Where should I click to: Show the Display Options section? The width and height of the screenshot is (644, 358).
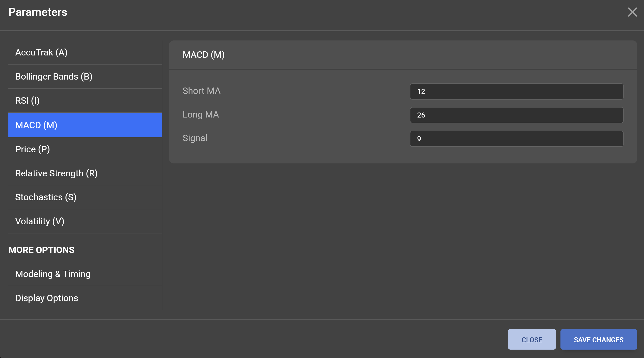click(85, 298)
